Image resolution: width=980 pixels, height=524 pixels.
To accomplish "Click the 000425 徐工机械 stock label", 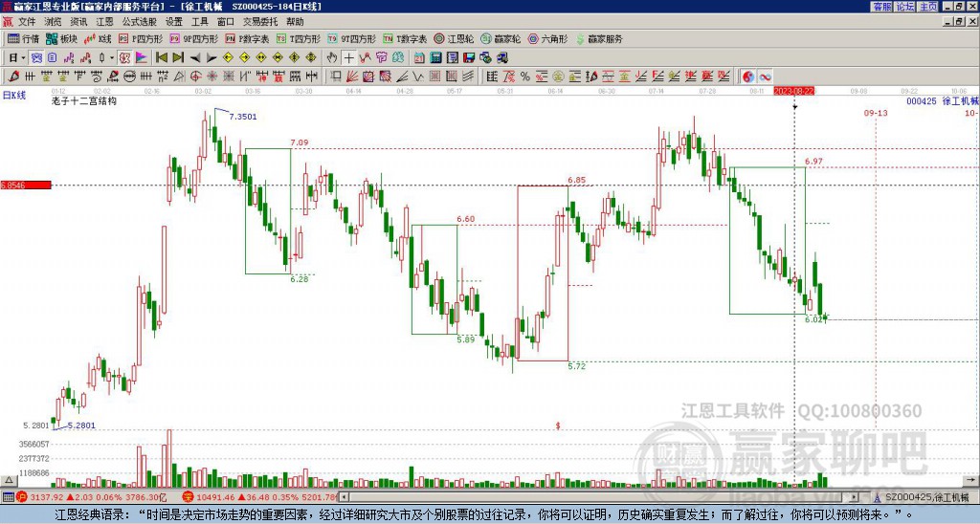I will click(x=943, y=101).
